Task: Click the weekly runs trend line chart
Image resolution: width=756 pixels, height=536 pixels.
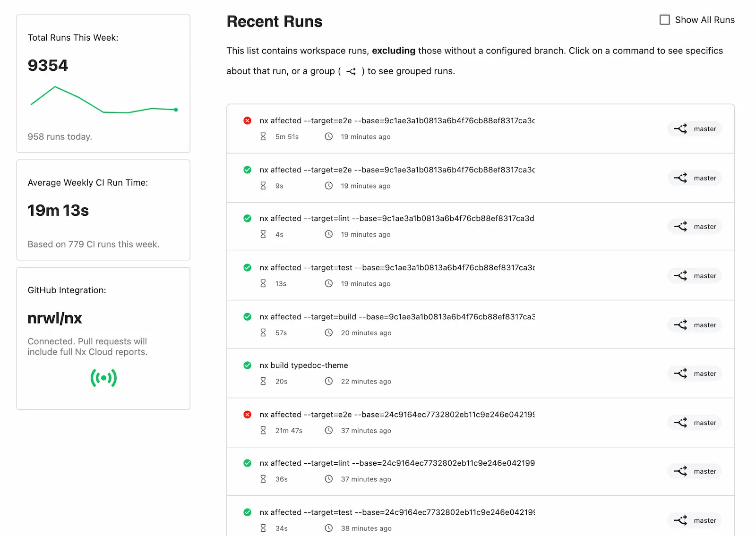Action: [103, 100]
